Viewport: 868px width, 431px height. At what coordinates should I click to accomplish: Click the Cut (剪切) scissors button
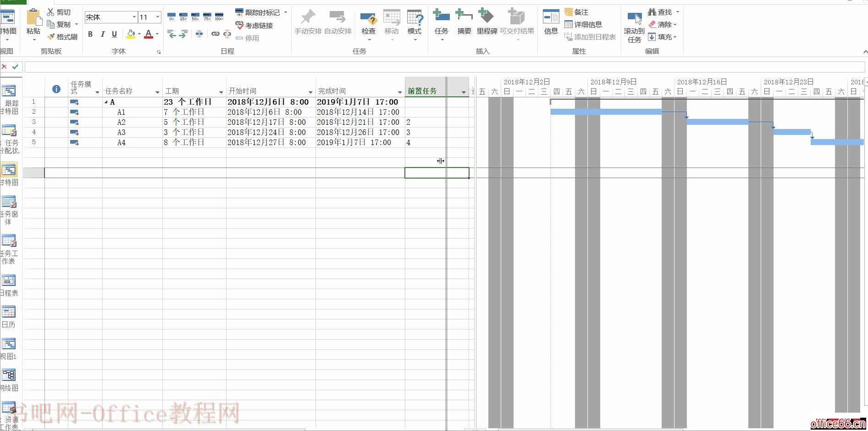point(59,12)
